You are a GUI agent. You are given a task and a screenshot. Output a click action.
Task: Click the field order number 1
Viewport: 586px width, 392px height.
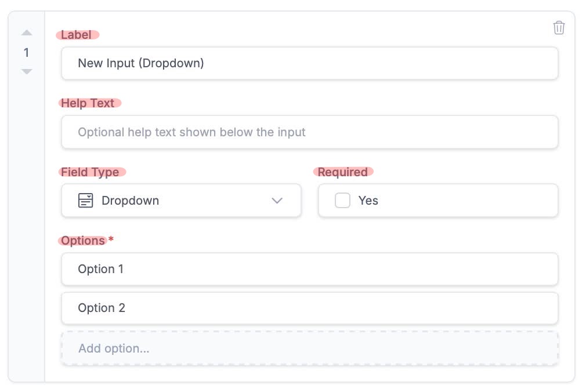pyautogui.click(x=26, y=53)
